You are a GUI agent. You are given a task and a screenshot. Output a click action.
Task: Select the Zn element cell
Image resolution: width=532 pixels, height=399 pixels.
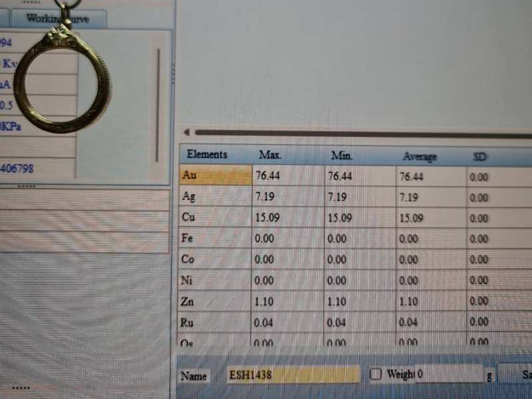[215, 301]
